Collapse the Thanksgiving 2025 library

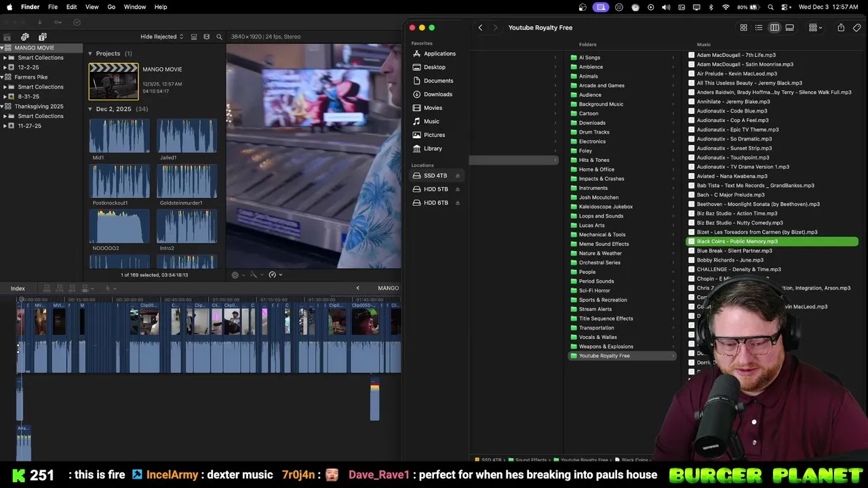[x=2, y=106]
